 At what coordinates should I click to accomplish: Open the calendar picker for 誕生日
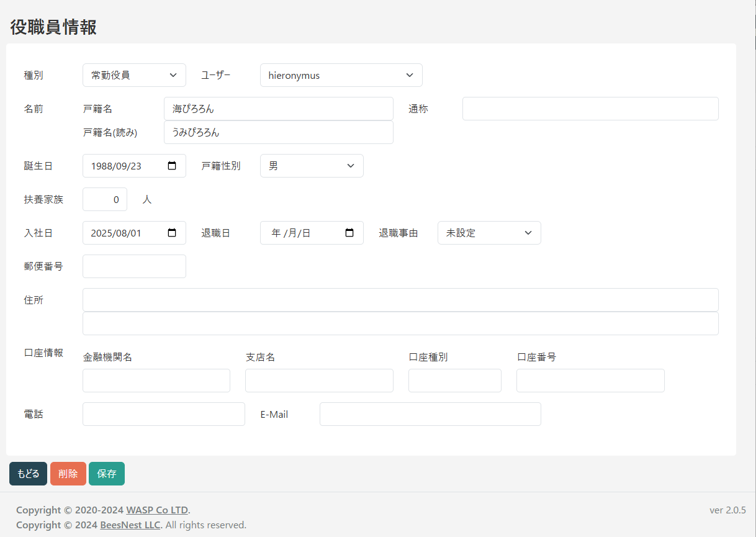coord(172,166)
